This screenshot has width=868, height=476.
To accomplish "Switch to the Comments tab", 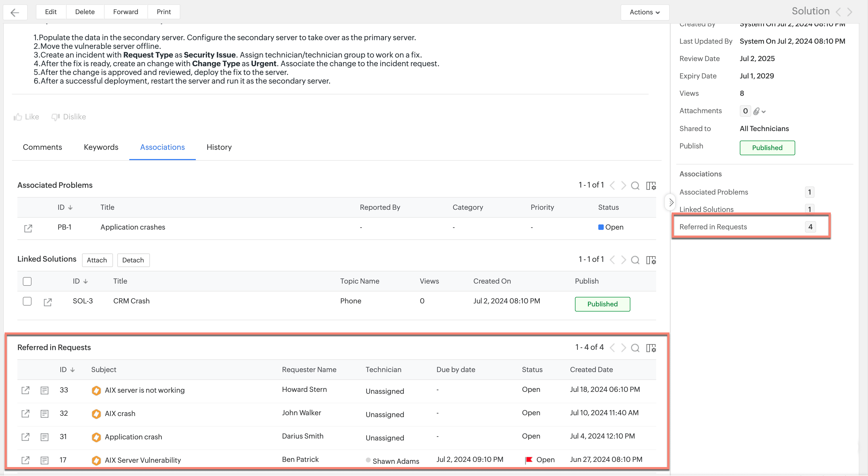I will [x=42, y=147].
